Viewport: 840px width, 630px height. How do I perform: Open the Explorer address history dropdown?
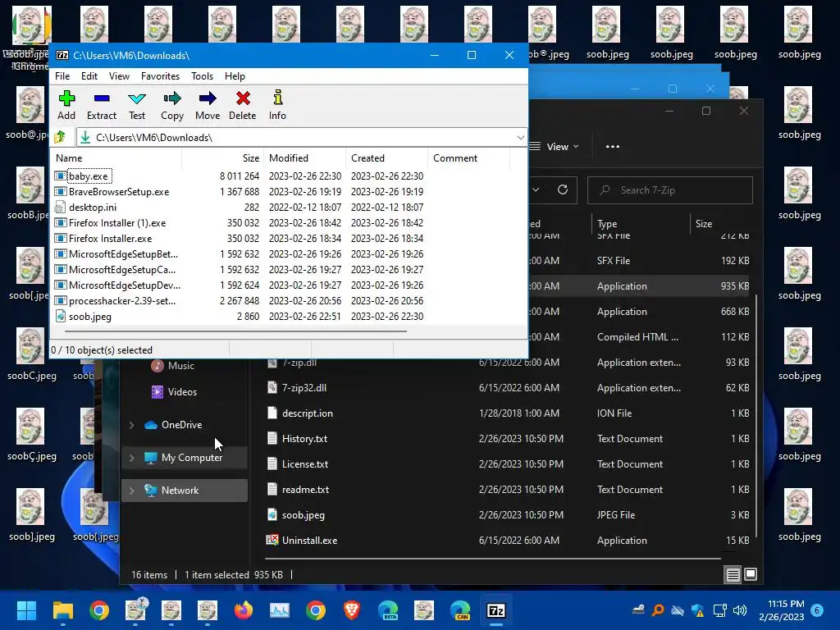tap(536, 189)
